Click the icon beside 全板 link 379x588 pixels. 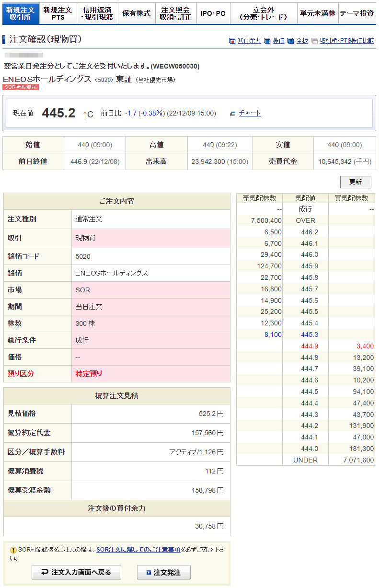click(x=291, y=41)
